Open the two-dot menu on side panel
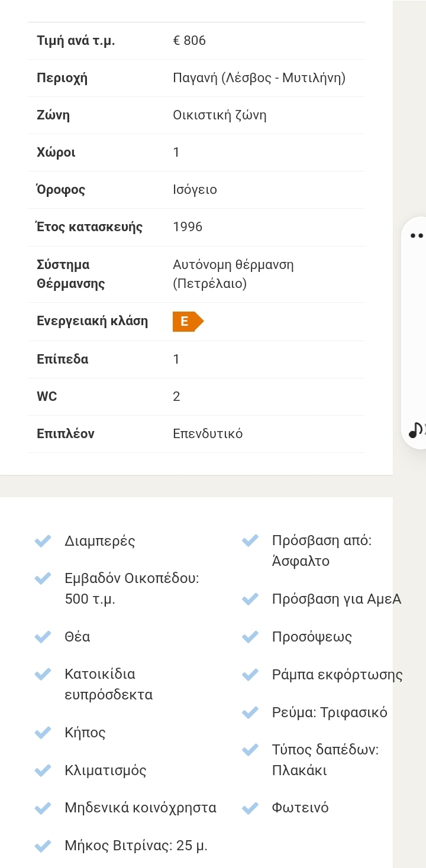The image size is (426, 868). tap(417, 235)
